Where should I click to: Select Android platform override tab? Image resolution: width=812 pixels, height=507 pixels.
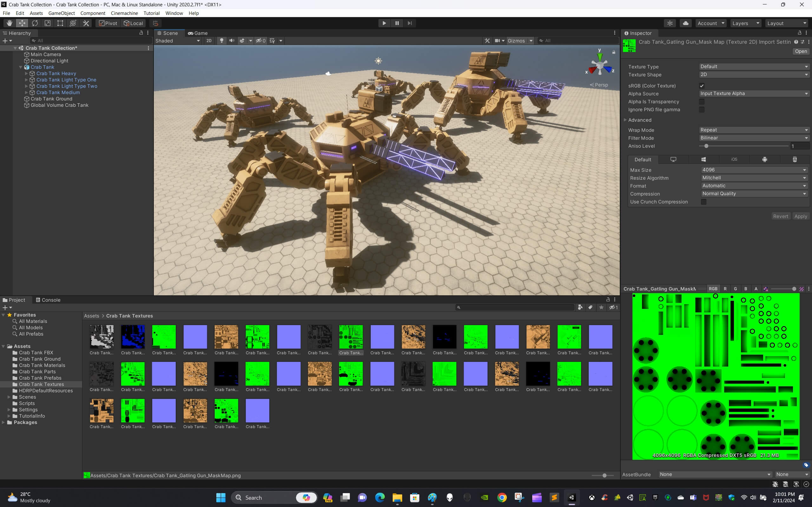coord(764,160)
